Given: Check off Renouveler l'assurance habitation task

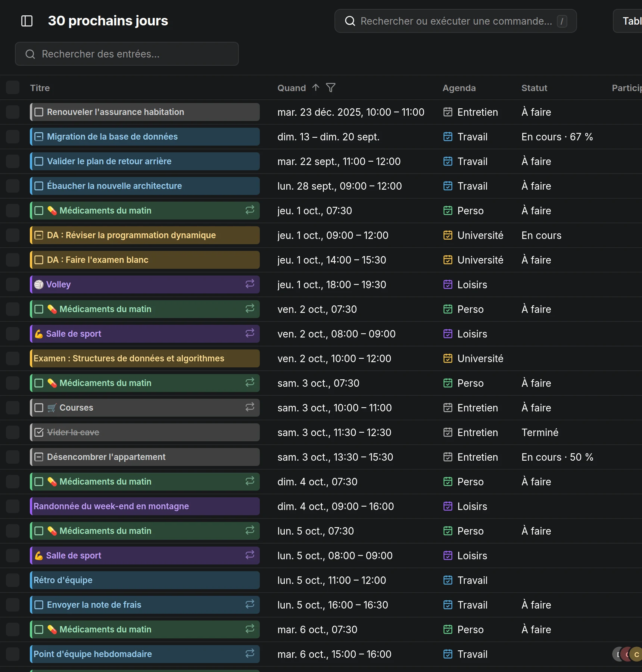Looking at the screenshot, I should pos(39,112).
